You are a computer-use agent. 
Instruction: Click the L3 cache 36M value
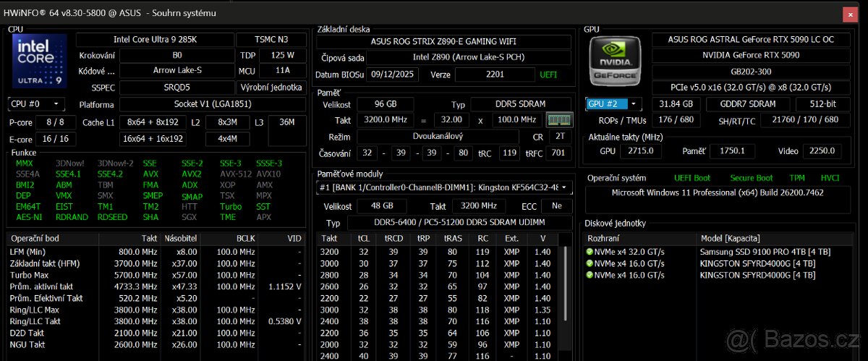tap(286, 122)
